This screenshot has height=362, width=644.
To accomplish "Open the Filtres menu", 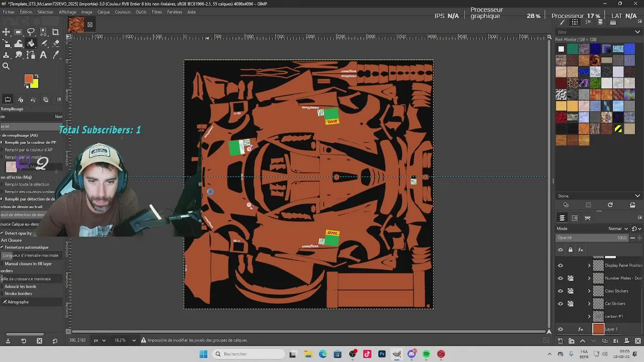I will pos(157,12).
